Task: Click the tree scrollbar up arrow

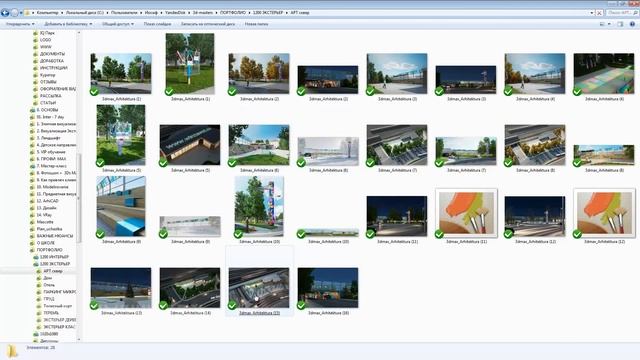Action: [79, 33]
